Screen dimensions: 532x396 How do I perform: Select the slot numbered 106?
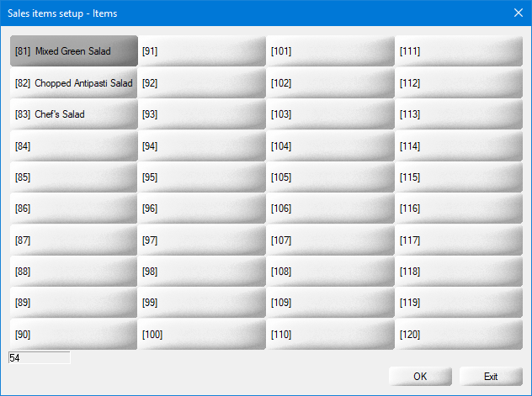pos(330,209)
